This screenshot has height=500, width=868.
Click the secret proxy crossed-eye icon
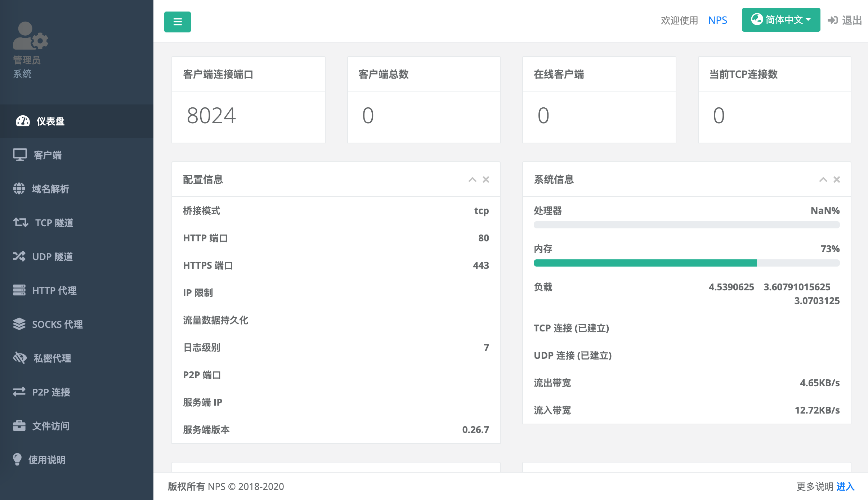tap(20, 358)
